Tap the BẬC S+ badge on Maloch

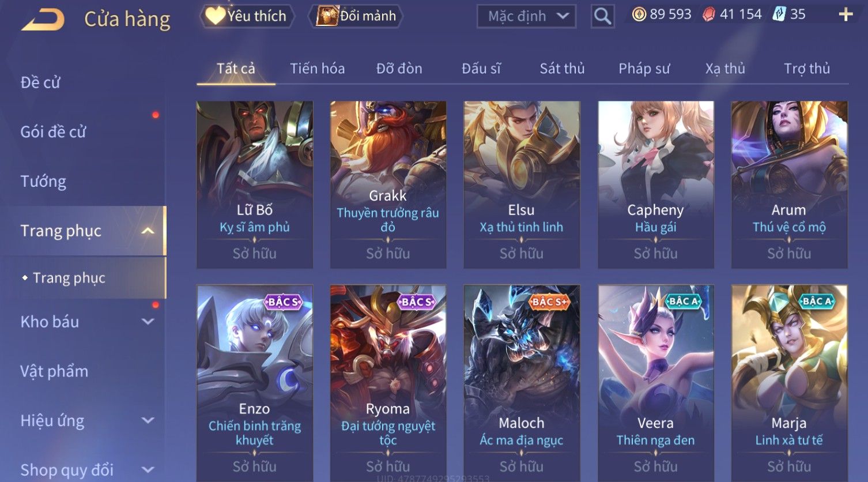549,302
